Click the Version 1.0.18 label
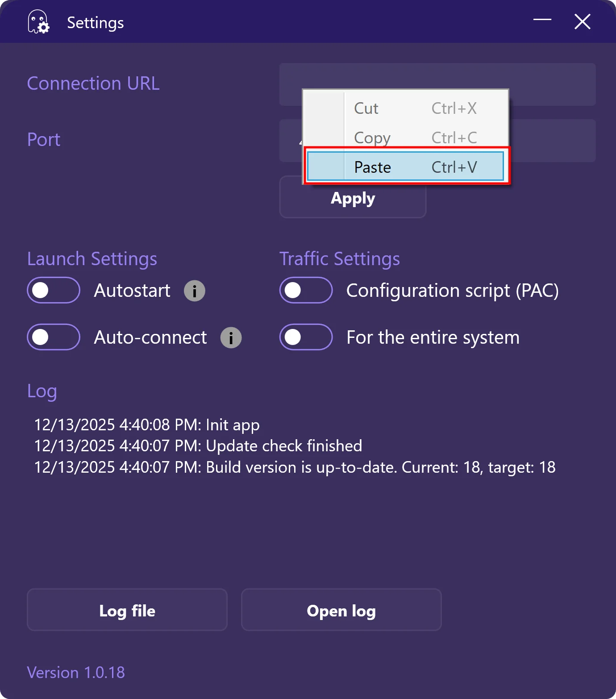616x699 pixels. coord(76,672)
